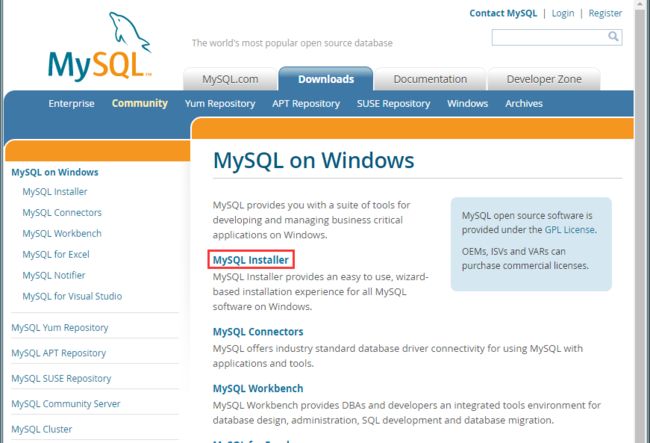Open the GPL License link
Screen dimensions: 650x443
pyautogui.click(x=570, y=230)
